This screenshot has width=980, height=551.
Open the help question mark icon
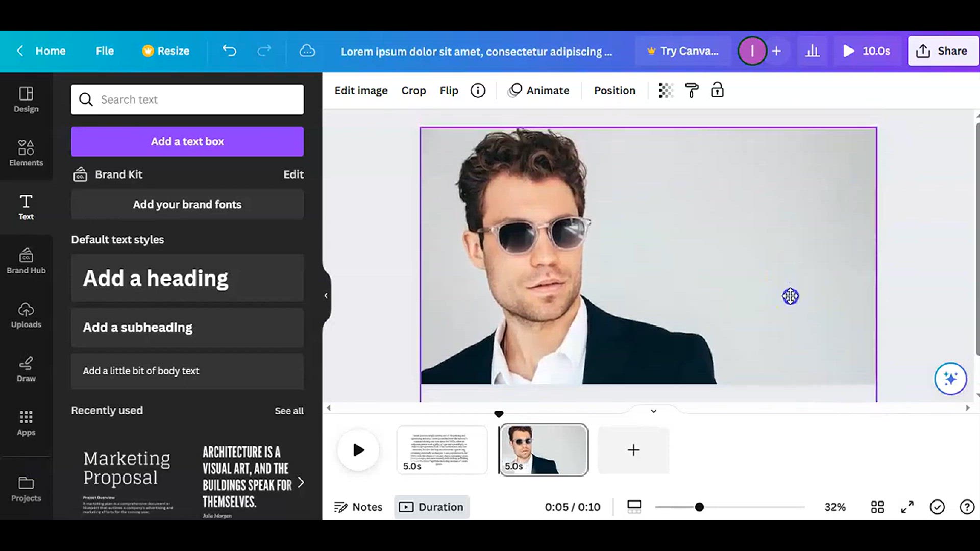click(x=967, y=507)
